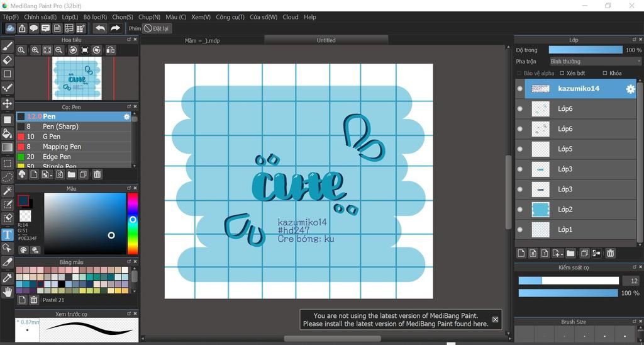Select the Text tool

pos(8,234)
